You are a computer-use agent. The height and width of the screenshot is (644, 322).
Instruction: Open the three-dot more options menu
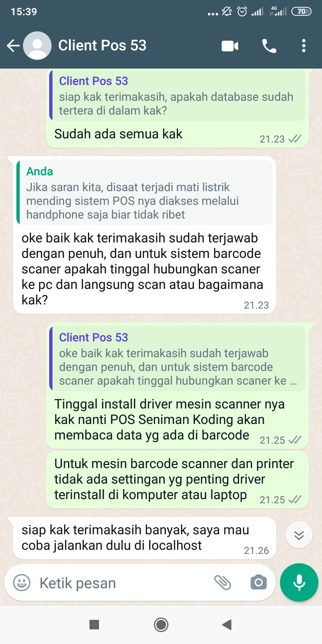pyautogui.click(x=304, y=46)
